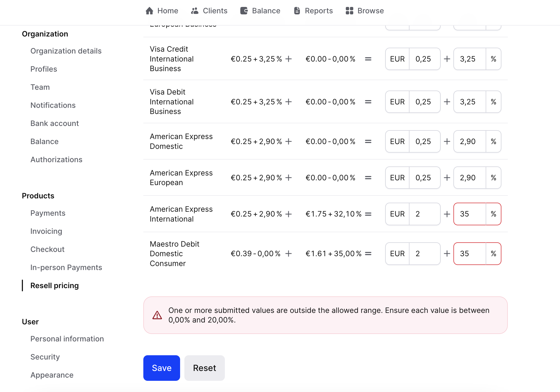Click the warning triangle in error banner
The width and height of the screenshot is (560, 392).
coord(157,315)
